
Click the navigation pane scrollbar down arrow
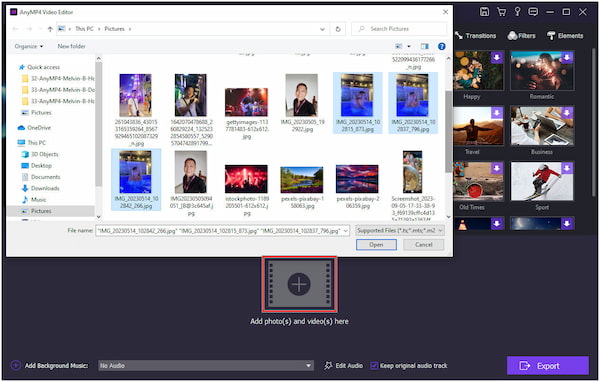(99, 217)
